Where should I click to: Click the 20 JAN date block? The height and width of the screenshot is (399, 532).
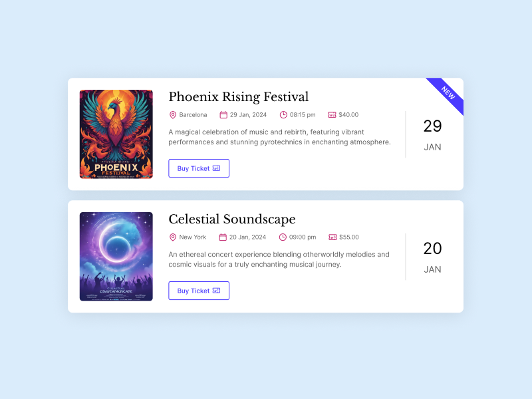click(432, 257)
